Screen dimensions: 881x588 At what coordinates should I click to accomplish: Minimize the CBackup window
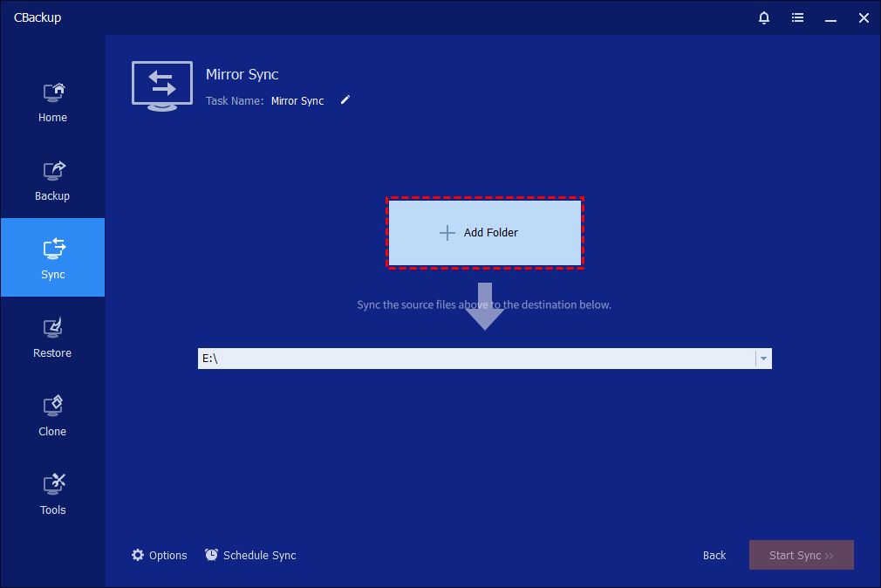tap(830, 17)
